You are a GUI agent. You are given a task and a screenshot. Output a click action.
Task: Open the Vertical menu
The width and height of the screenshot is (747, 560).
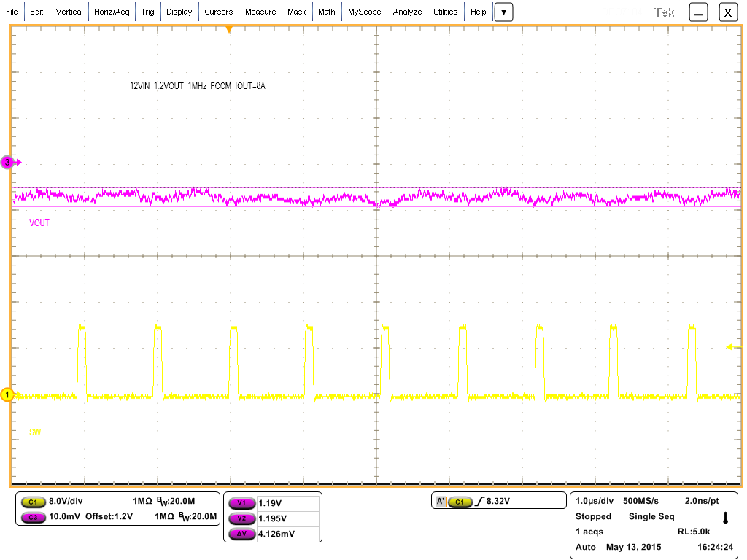69,12
